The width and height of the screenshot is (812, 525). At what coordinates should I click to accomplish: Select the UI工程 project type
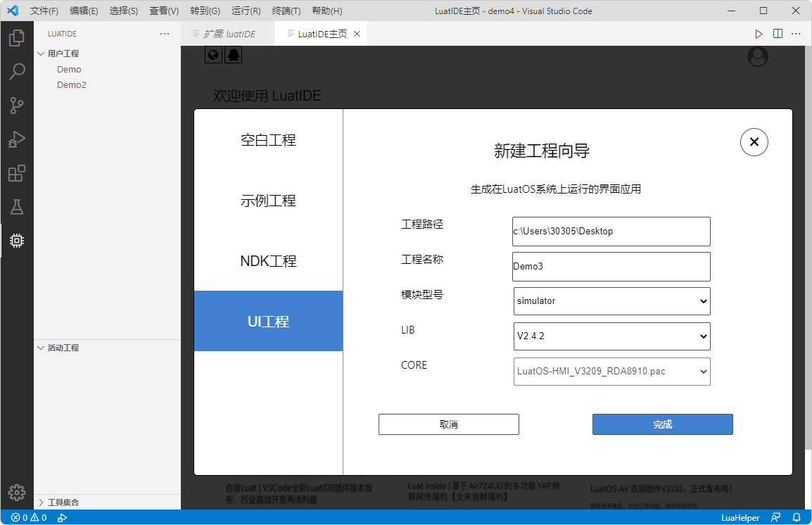coord(268,321)
